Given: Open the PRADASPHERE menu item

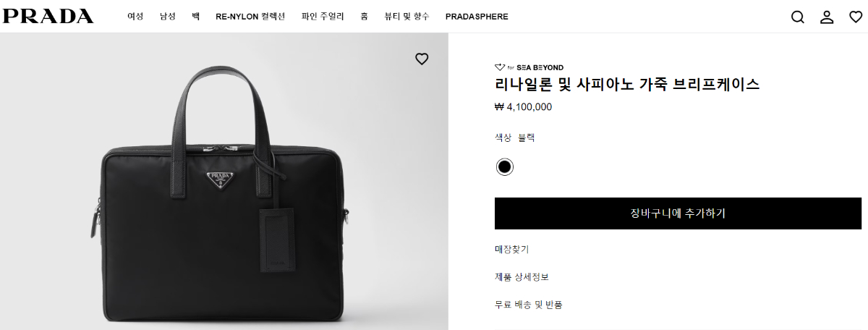Looking at the screenshot, I should [477, 17].
